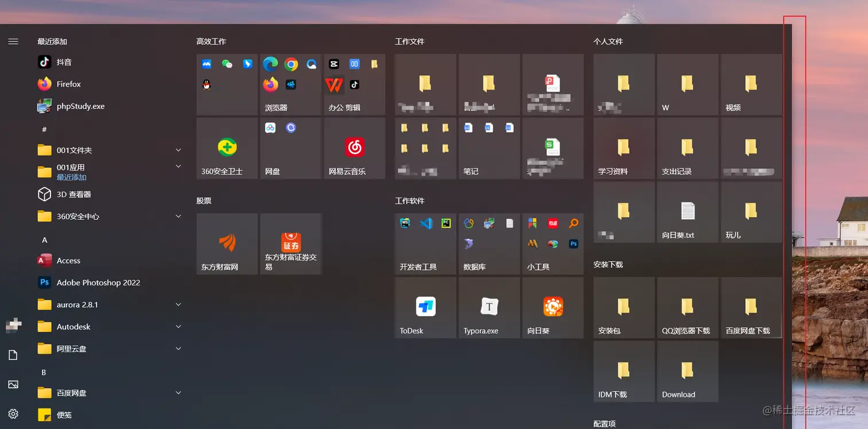This screenshot has width=868, height=429.
Task: Launch Adobe Photoshop 2022
Action: tap(109, 283)
